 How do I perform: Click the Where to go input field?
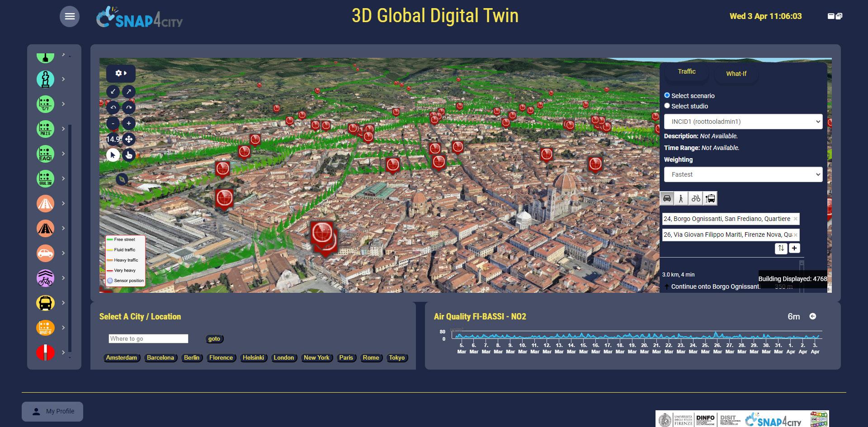click(148, 339)
